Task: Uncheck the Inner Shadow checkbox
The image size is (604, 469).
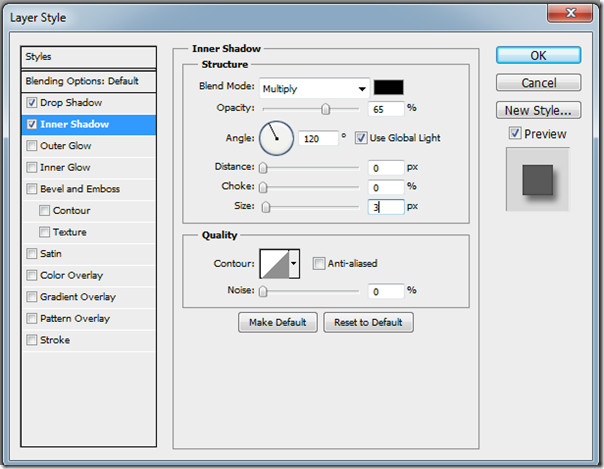Action: point(32,124)
